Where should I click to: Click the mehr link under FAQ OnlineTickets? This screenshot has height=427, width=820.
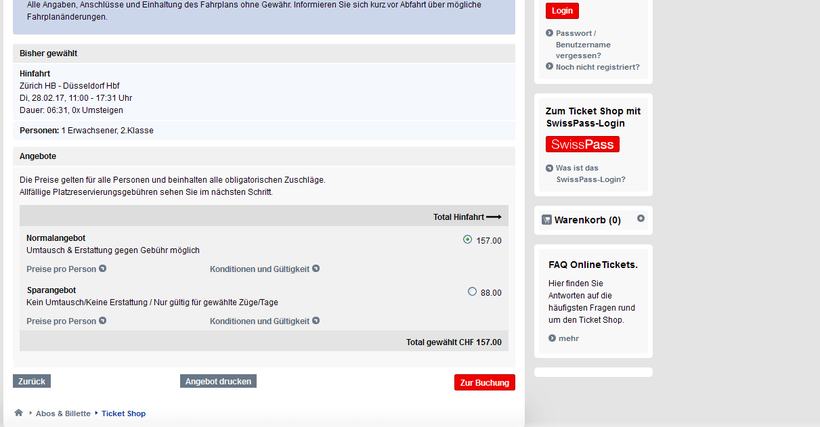pos(568,338)
